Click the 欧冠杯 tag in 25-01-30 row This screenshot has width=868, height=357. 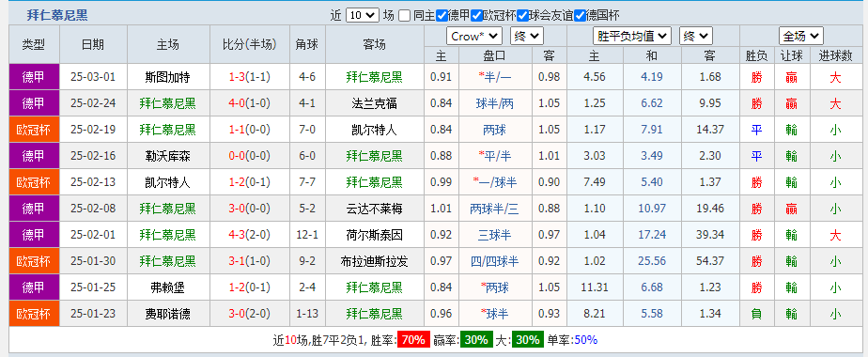tap(34, 261)
